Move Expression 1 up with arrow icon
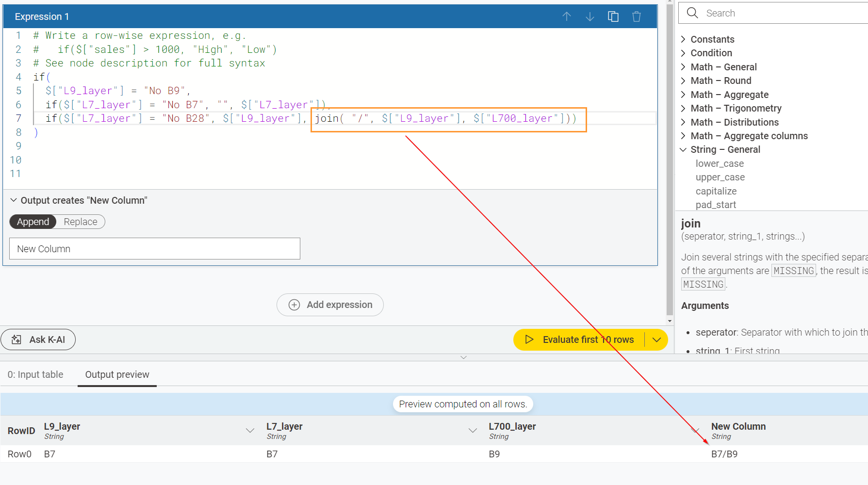The width and height of the screenshot is (868, 485). [x=566, y=16]
